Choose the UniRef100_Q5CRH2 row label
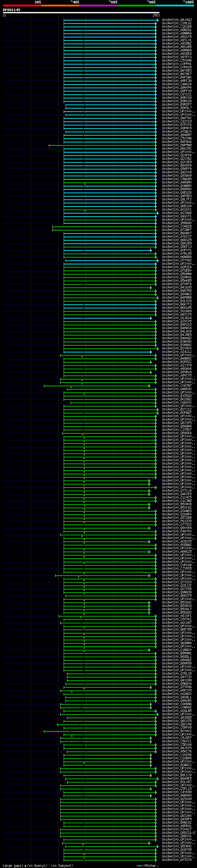The width and height of the screenshot is (197, 868). click(177, 846)
